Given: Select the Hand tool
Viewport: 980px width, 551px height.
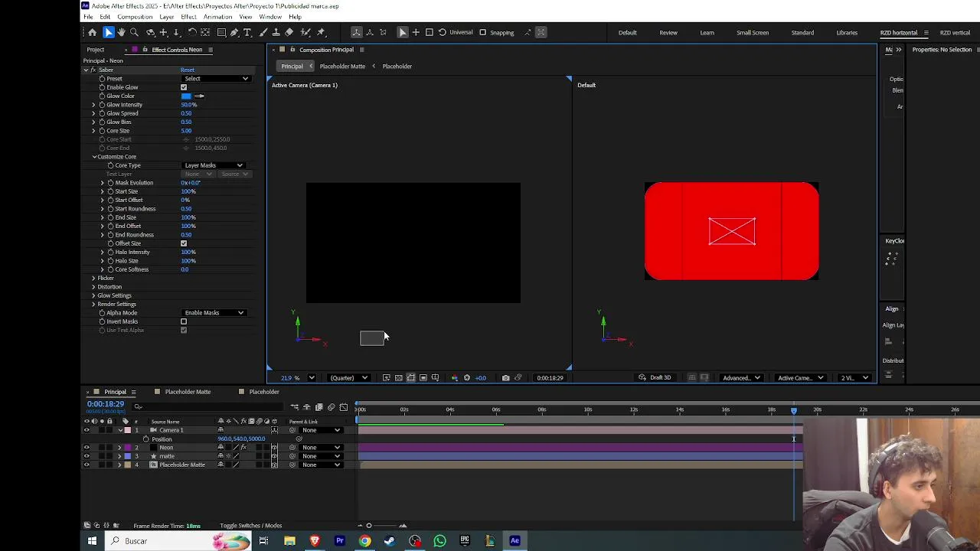Looking at the screenshot, I should (121, 32).
